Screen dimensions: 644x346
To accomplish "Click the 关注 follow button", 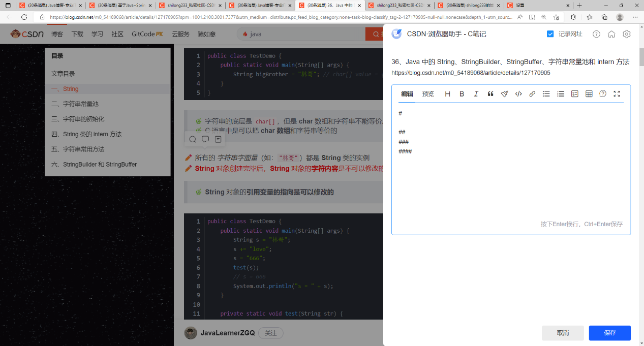I will (x=271, y=333).
